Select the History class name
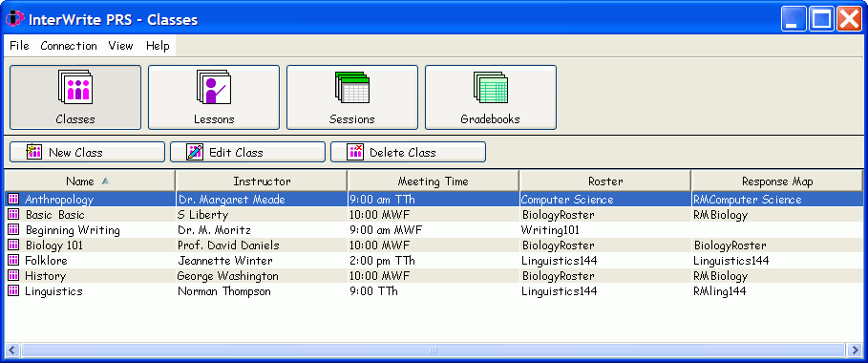Screen dimensions: 868x363 [46, 276]
